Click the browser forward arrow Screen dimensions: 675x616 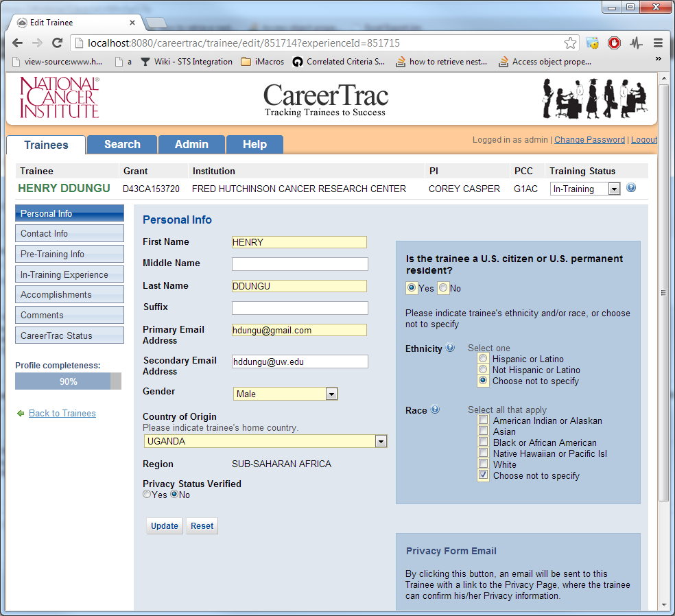pos(38,43)
